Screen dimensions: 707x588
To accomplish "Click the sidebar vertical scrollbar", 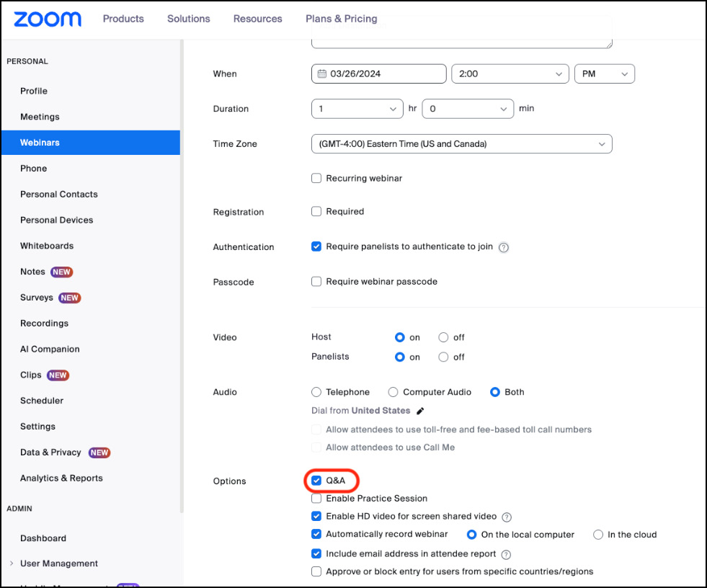I will 182,276.
